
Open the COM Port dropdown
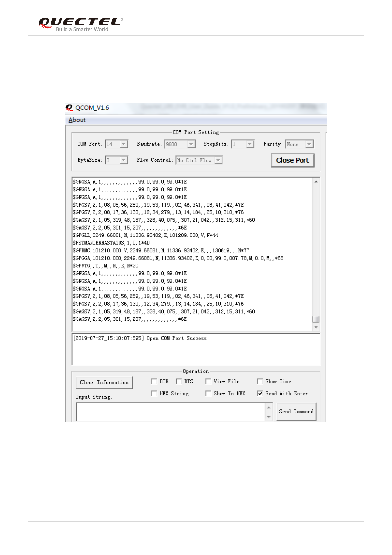point(117,144)
